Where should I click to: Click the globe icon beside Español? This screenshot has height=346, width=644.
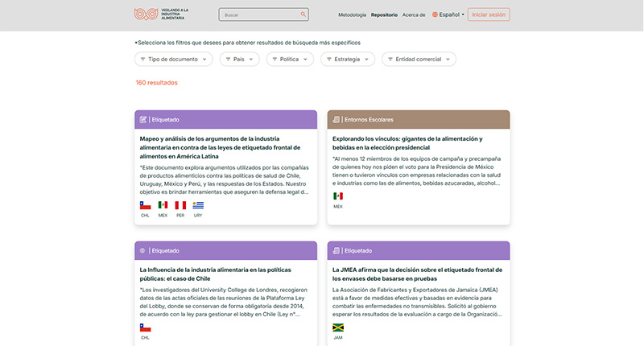[x=436, y=14]
